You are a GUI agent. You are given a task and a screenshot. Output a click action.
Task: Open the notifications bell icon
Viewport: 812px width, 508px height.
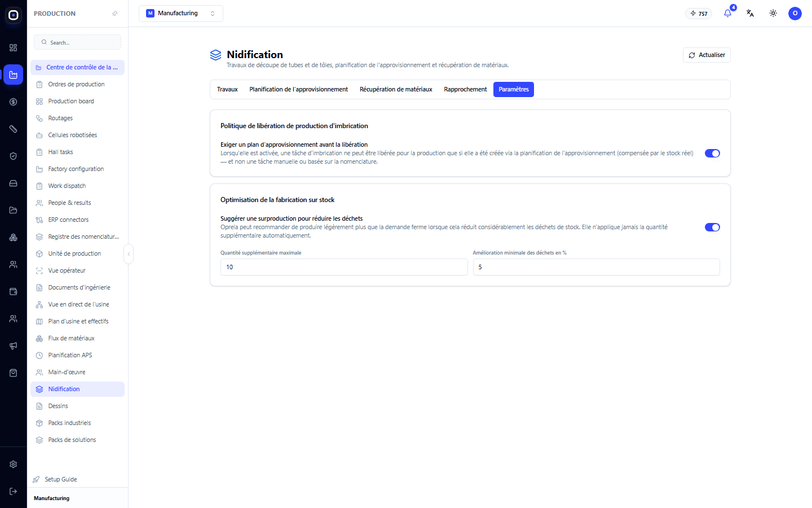click(x=727, y=13)
